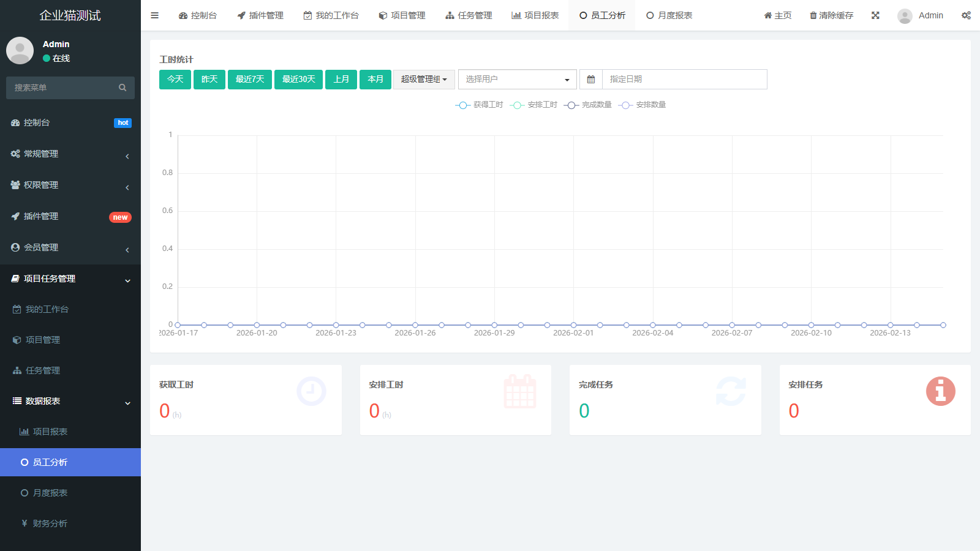This screenshot has height=551, width=980.
Task: Click the 最近30天 filter button
Action: tap(298, 80)
